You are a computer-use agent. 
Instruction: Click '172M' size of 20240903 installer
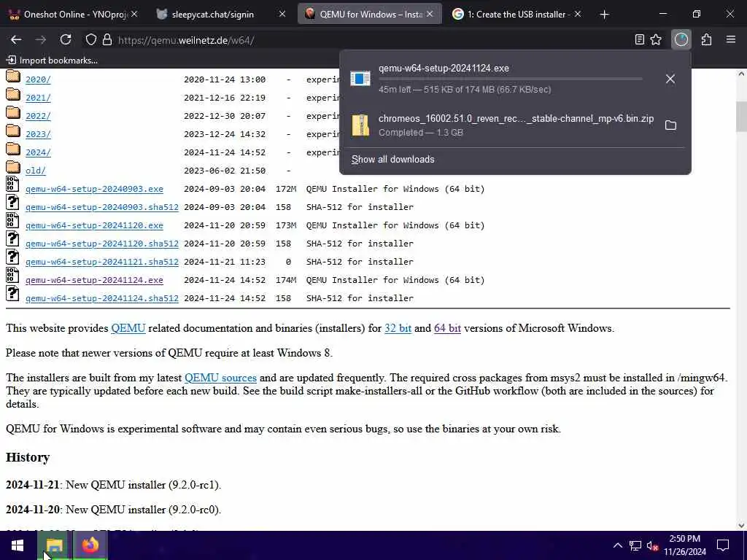point(286,189)
